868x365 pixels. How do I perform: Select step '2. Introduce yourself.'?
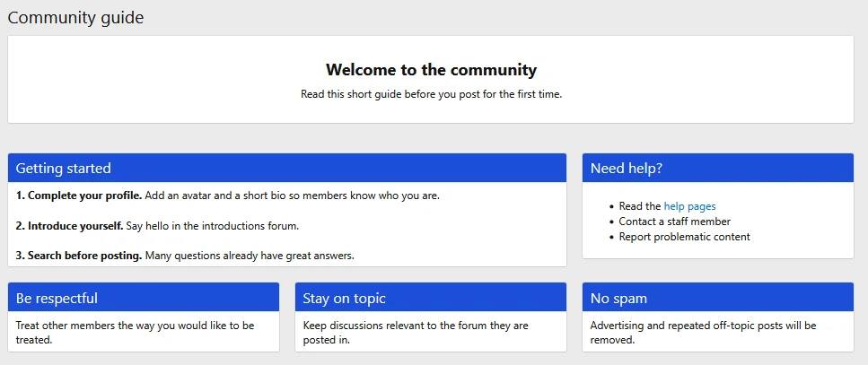[70, 226]
